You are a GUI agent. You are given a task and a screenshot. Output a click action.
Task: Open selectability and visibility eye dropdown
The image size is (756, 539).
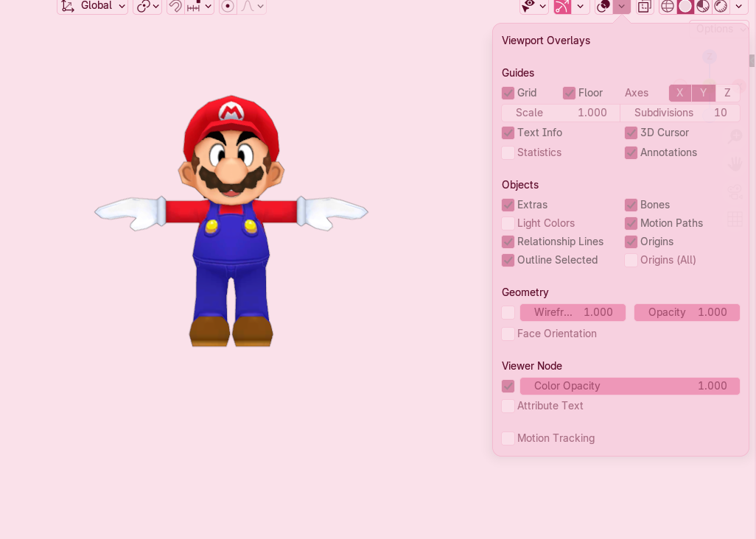(534, 6)
